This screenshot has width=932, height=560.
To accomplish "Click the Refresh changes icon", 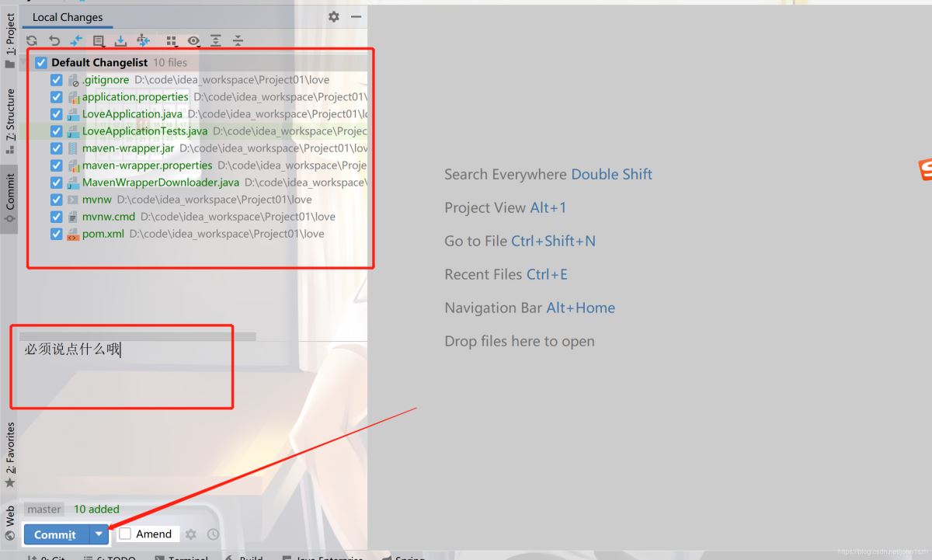I will (x=32, y=40).
